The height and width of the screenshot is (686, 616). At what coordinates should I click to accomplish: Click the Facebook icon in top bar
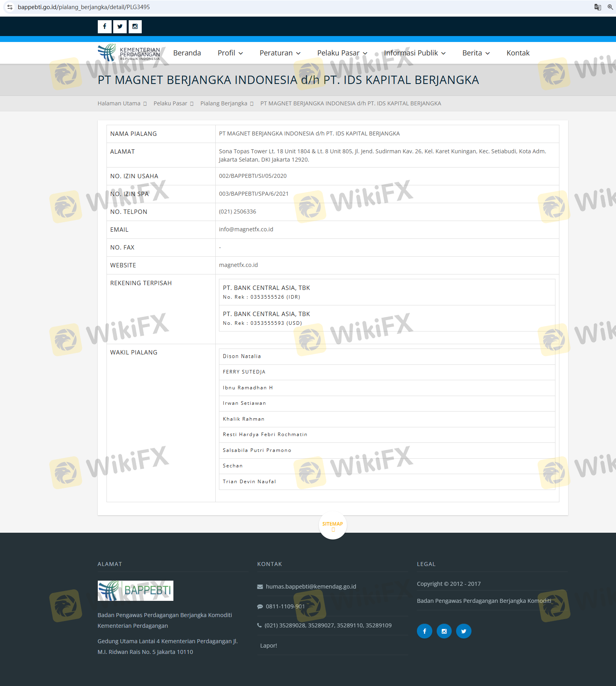pyautogui.click(x=105, y=27)
